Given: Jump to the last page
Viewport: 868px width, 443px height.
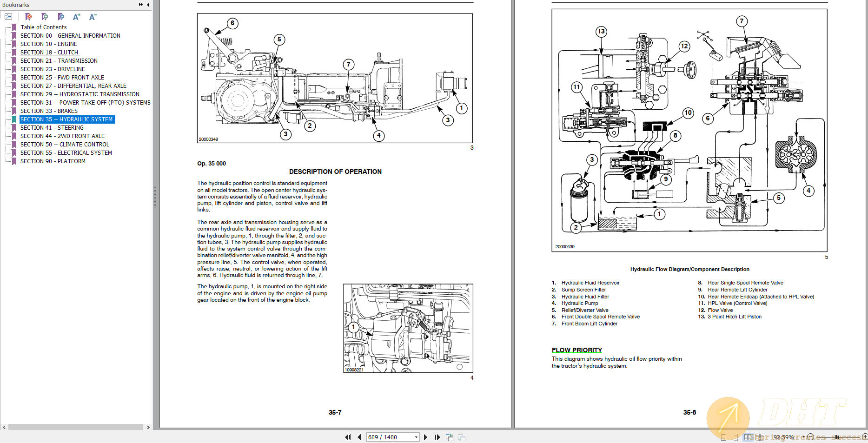Looking at the screenshot, I should (437, 437).
